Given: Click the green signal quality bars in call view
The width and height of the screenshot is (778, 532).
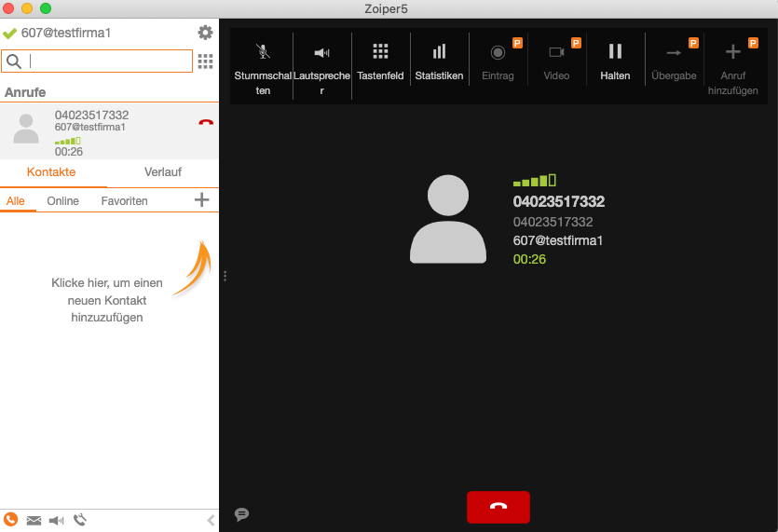Looking at the screenshot, I should [x=535, y=180].
